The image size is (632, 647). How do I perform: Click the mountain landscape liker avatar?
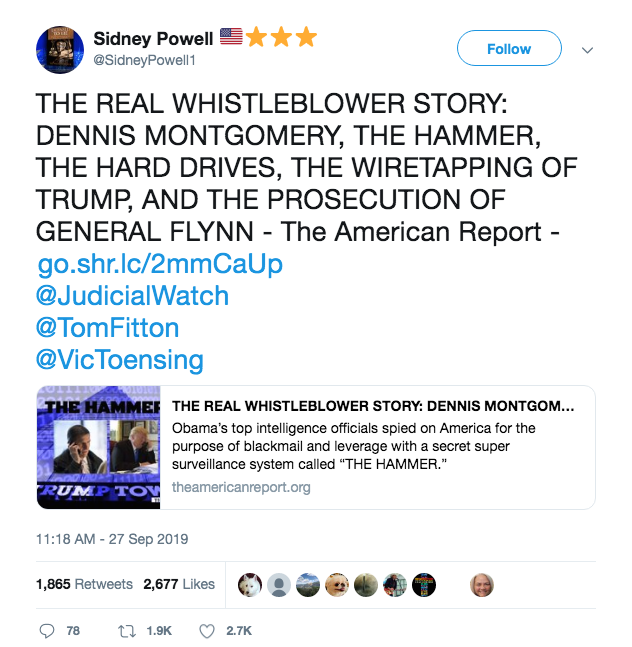308,585
